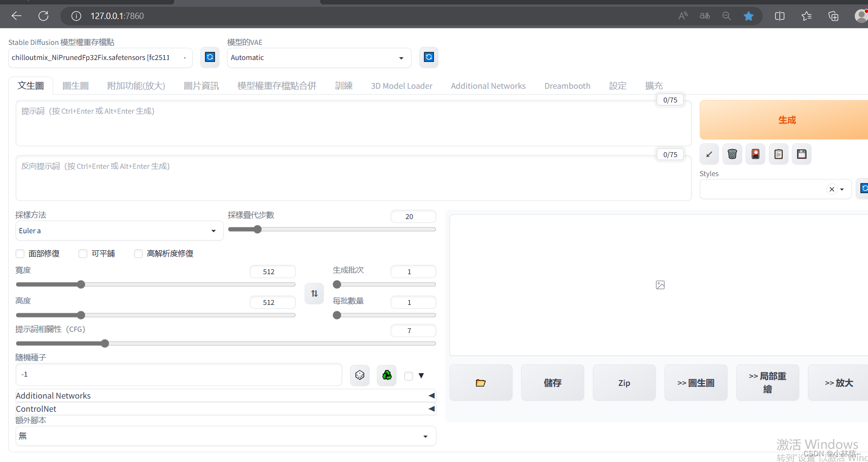Expand the Additional Networks accordion
This screenshot has height=462, width=868.
click(225, 396)
